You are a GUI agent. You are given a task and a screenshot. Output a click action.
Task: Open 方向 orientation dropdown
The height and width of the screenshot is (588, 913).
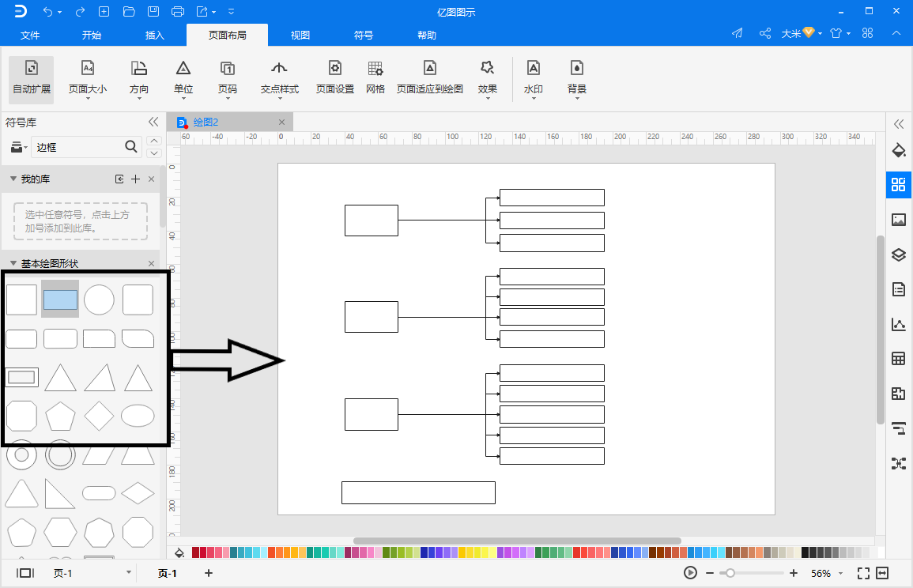pyautogui.click(x=138, y=79)
